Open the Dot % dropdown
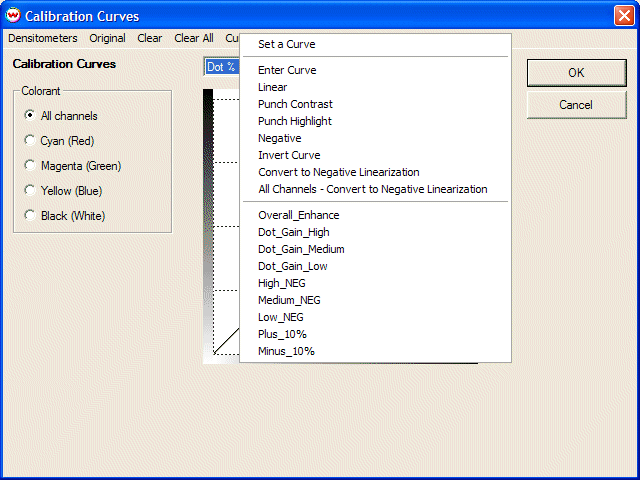Screen dimensions: 640x480 point(222,67)
